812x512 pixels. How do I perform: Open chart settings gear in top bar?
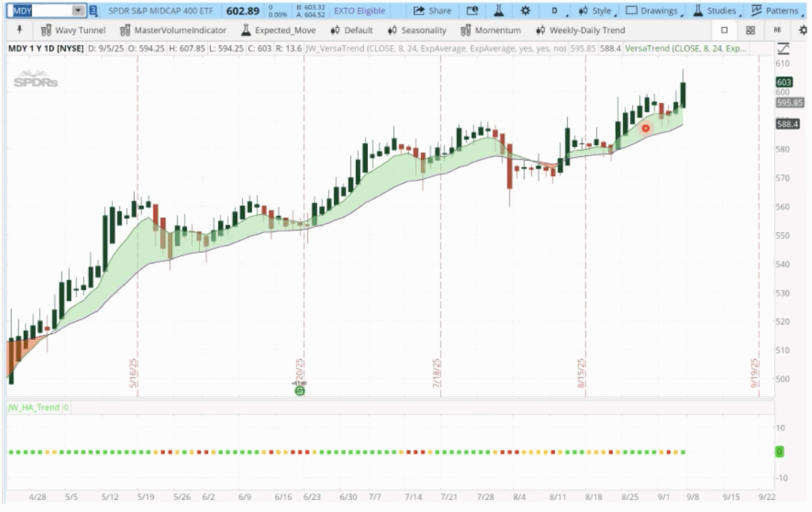tap(525, 10)
